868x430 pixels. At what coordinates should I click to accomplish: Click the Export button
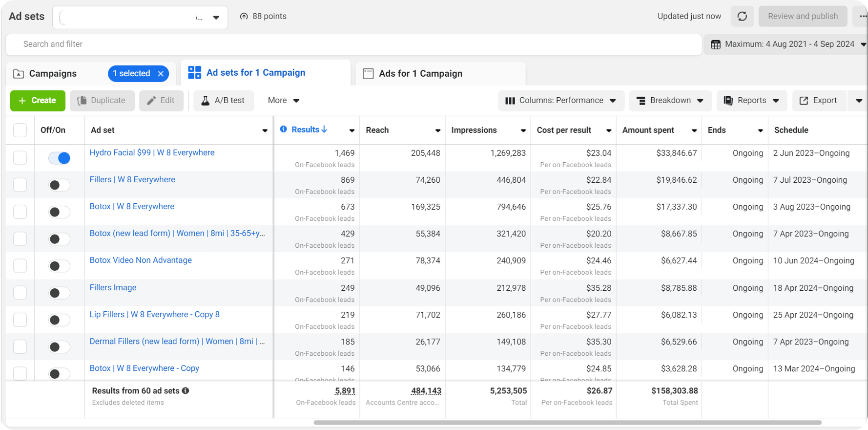pos(818,101)
